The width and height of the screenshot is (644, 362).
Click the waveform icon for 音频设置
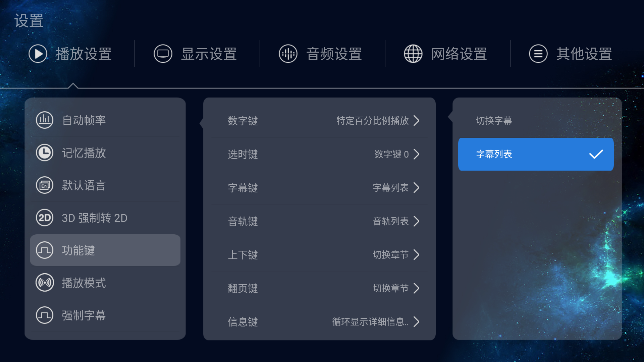pyautogui.click(x=288, y=54)
